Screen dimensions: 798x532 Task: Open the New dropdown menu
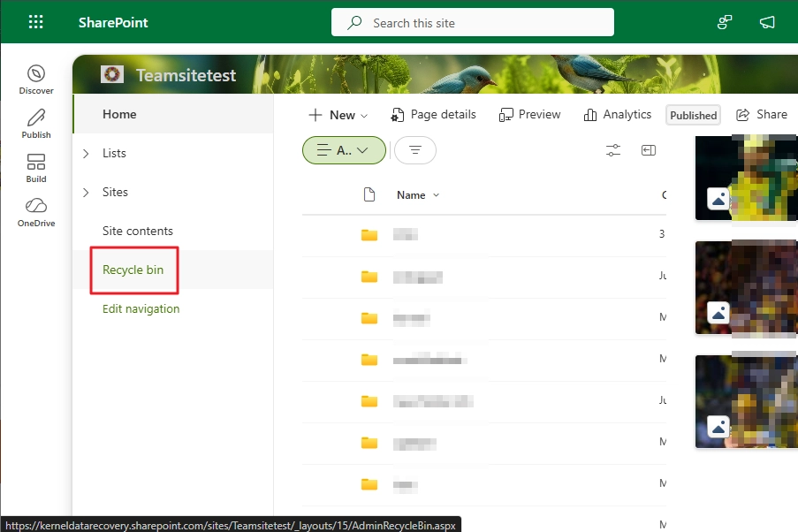[x=338, y=115]
